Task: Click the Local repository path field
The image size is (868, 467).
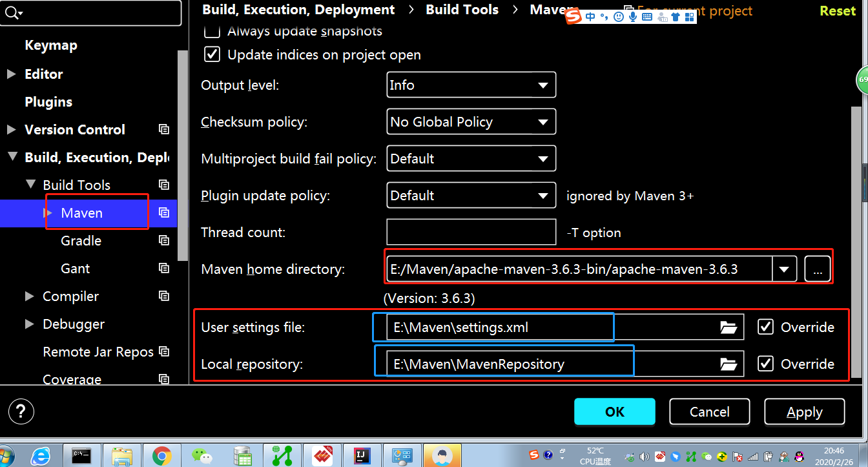Action: pos(565,364)
